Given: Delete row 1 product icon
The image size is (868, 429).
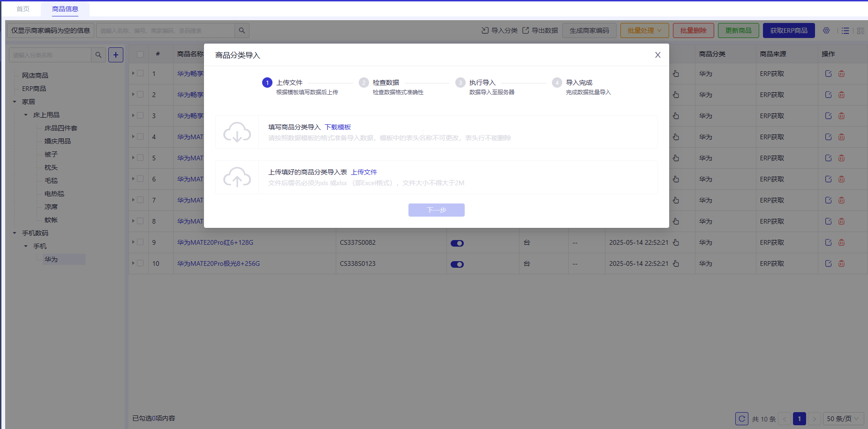Looking at the screenshot, I should pos(841,74).
